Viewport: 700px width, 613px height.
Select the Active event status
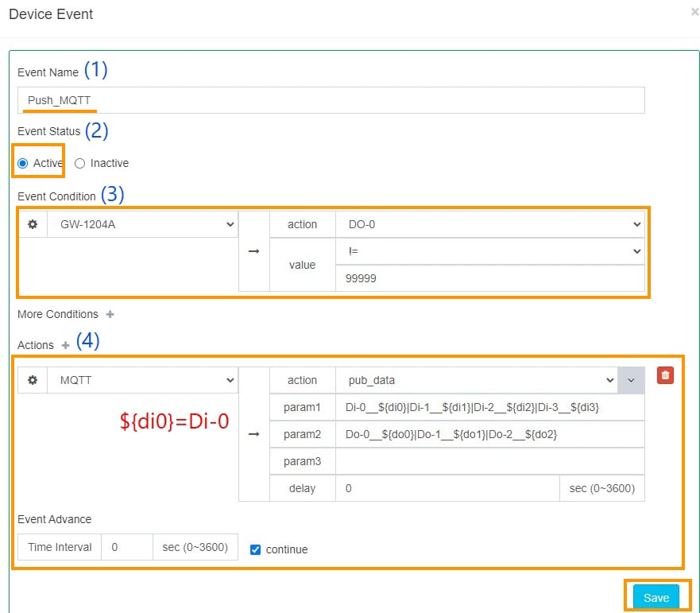[23, 163]
